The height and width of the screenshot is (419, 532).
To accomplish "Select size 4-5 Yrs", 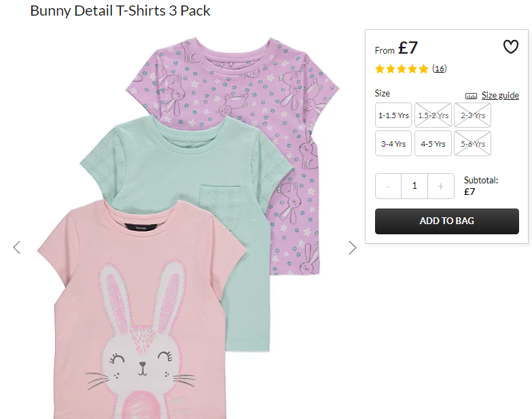I will (433, 144).
